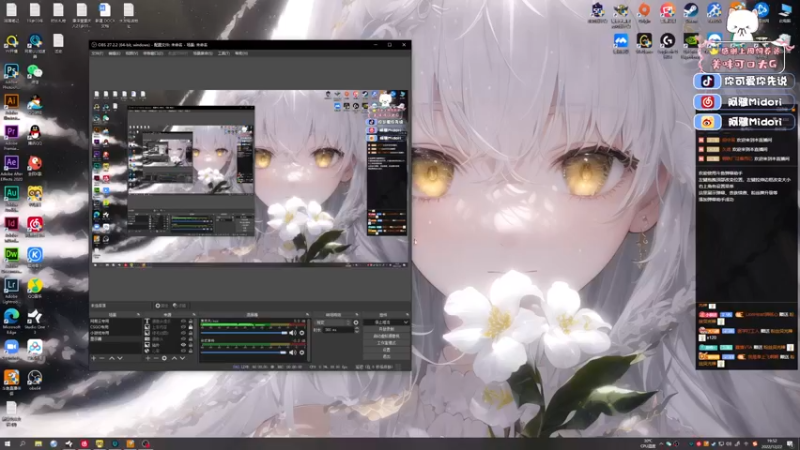The image size is (800, 450).
Task: Open Adobe Photoshop desktop shortcut
Action: [11, 71]
